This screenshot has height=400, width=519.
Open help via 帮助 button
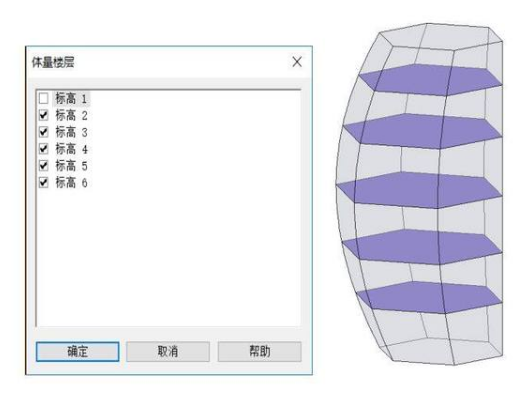tap(259, 351)
